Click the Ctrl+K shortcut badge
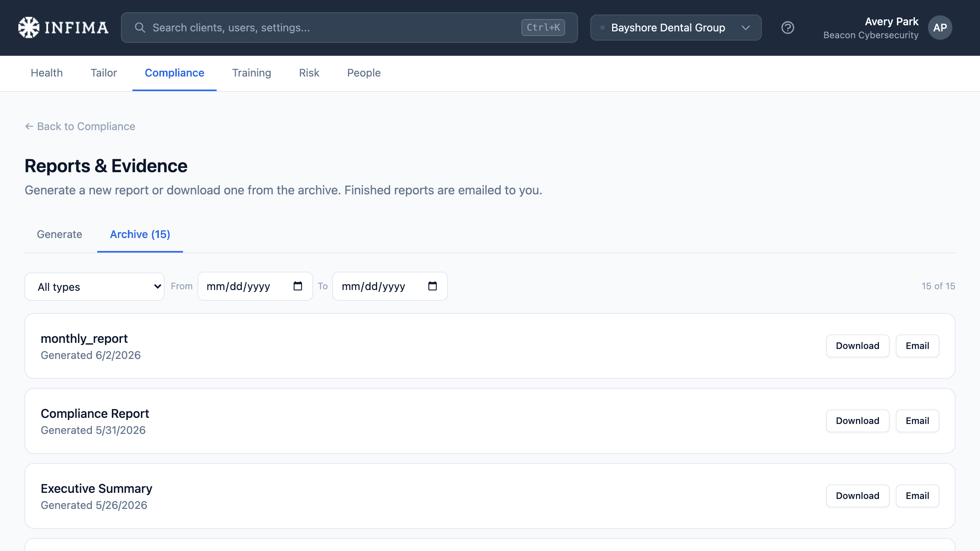 pos(543,28)
